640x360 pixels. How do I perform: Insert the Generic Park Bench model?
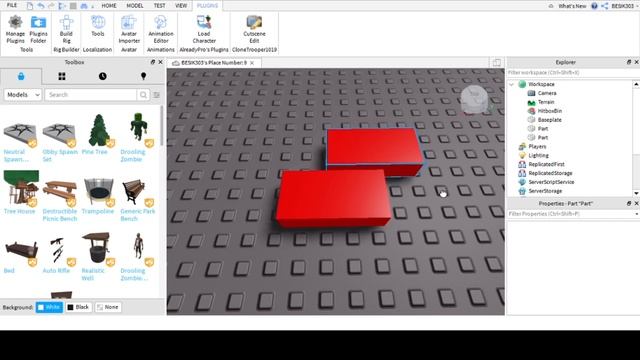click(x=138, y=192)
